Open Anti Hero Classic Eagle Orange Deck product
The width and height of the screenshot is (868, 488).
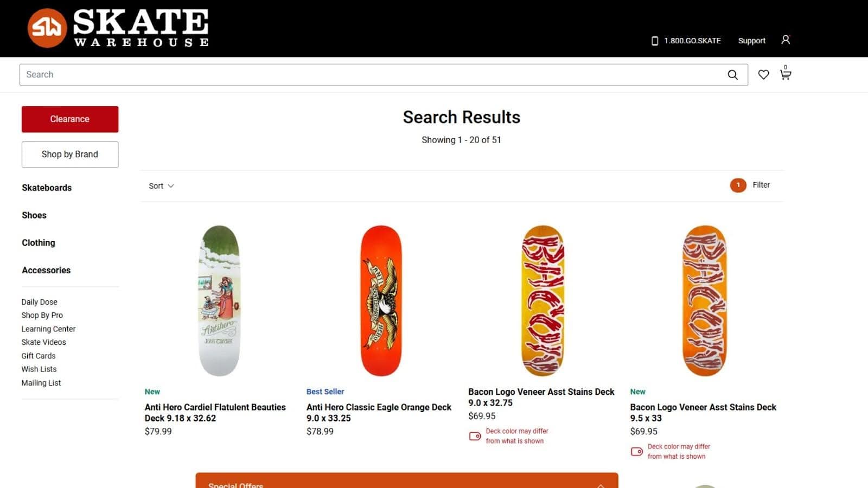[x=379, y=412]
